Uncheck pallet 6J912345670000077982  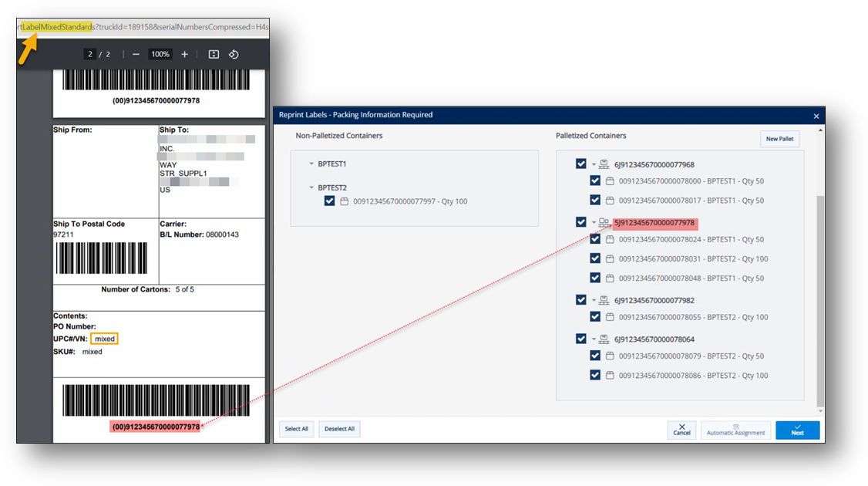point(580,300)
